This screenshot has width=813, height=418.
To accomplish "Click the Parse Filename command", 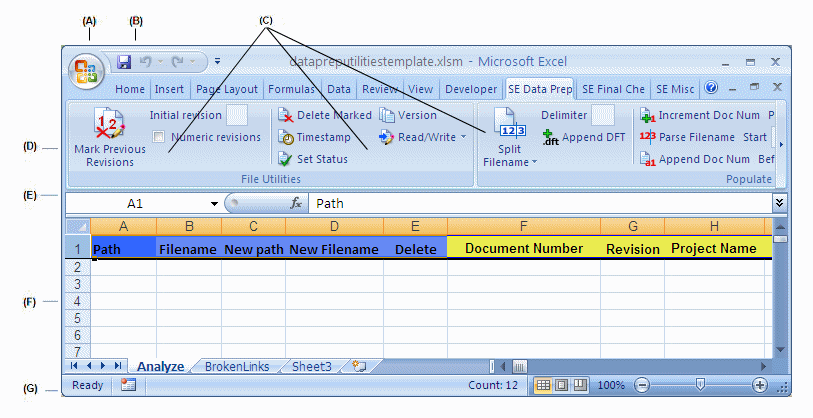I will click(687, 137).
